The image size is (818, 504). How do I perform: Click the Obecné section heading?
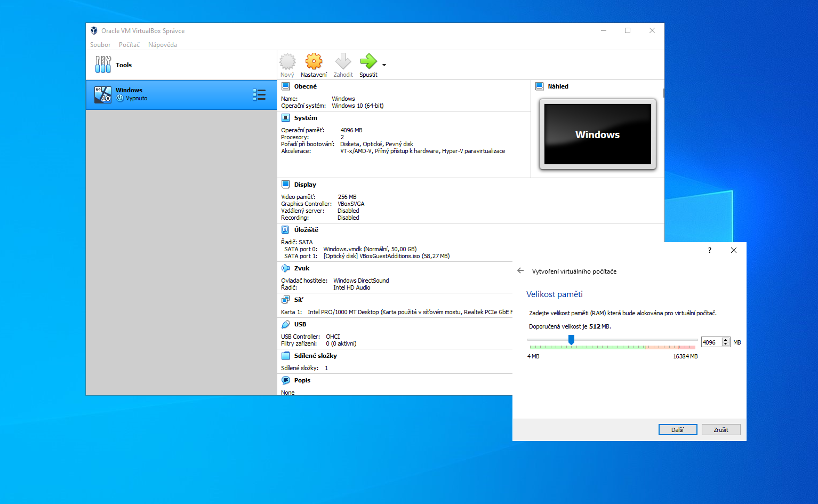(306, 86)
